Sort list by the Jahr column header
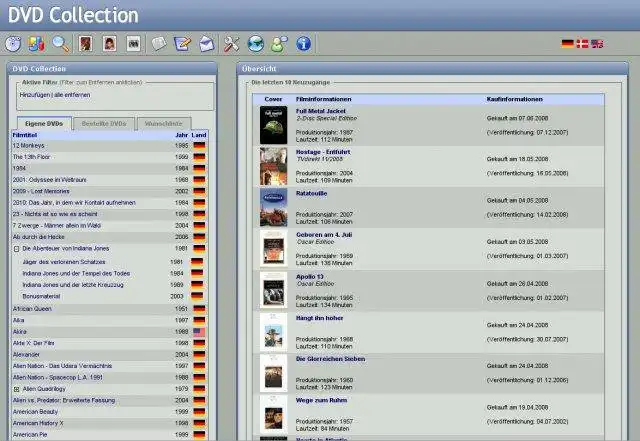640x441 pixels. (x=180, y=134)
